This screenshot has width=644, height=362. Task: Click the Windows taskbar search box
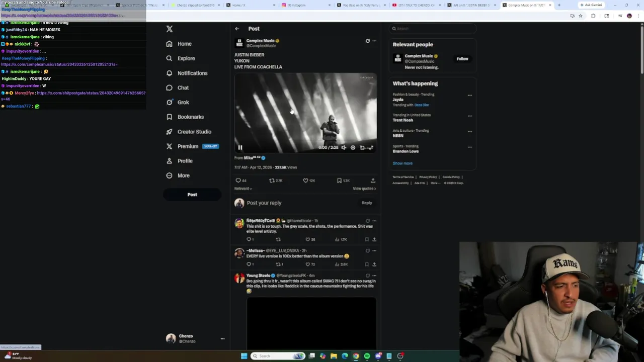click(x=278, y=356)
